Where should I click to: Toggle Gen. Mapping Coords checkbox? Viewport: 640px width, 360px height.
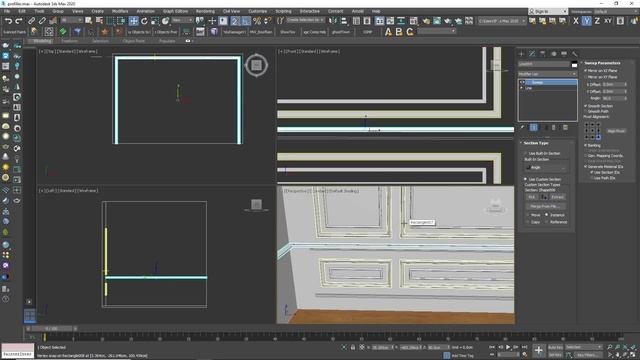585,156
